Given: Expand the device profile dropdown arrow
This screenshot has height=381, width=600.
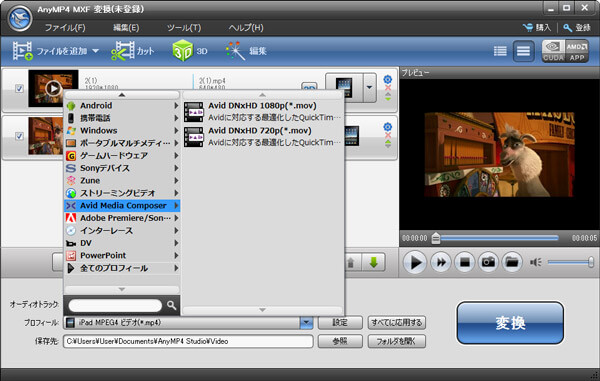Looking at the screenshot, I should [369, 88].
